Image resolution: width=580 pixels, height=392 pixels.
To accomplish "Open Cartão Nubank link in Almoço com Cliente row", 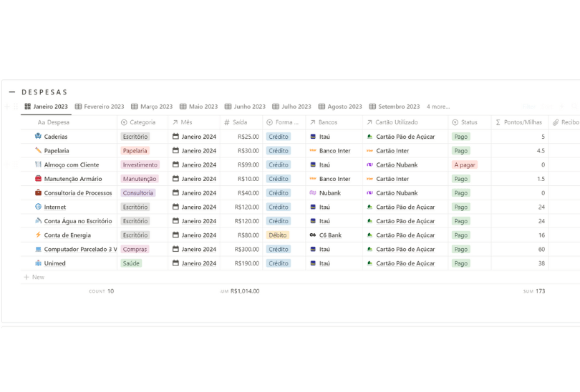I will 396,165.
